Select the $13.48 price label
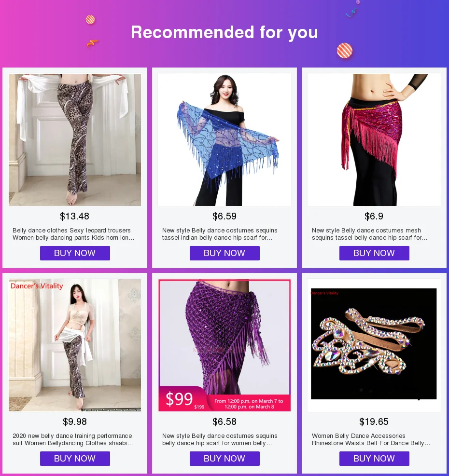This screenshot has height=476, width=449. (74, 216)
